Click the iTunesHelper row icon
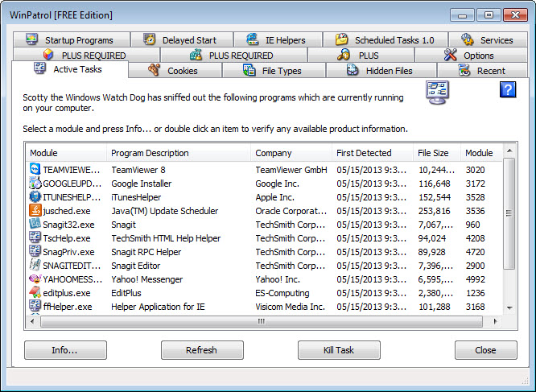Image resolution: width=536 pixels, height=392 pixels. [x=35, y=196]
